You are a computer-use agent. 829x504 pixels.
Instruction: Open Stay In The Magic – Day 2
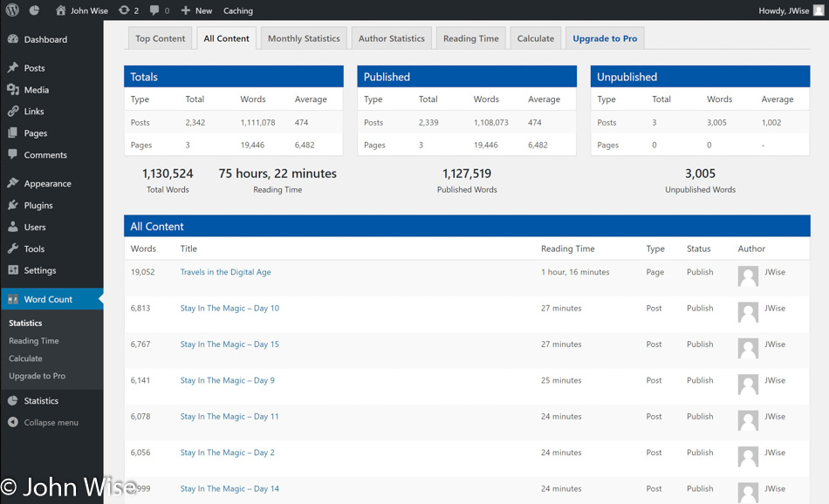(228, 453)
